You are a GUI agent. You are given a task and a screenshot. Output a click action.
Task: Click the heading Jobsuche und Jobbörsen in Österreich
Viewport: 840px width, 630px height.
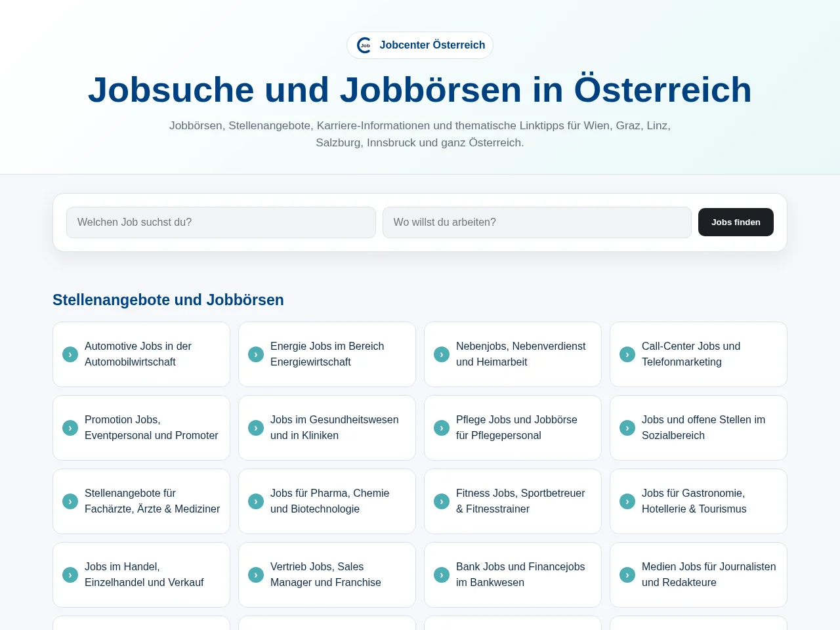click(x=420, y=90)
